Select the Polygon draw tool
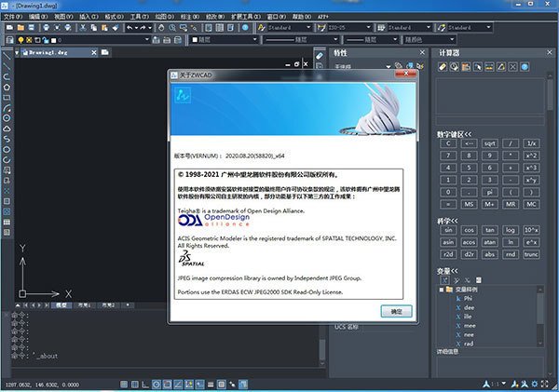Viewport: 559px width, 392px height. click(7, 87)
